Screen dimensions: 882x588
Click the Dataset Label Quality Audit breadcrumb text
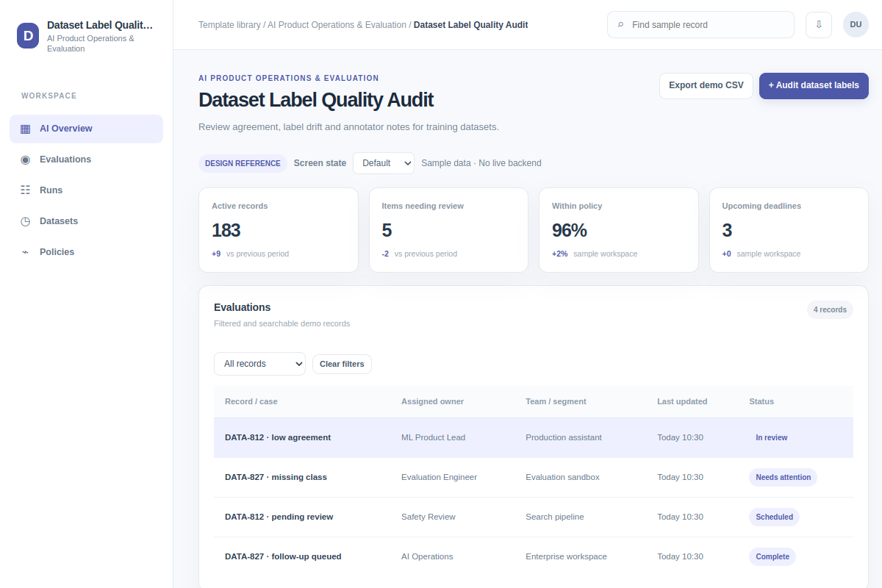[x=470, y=25]
